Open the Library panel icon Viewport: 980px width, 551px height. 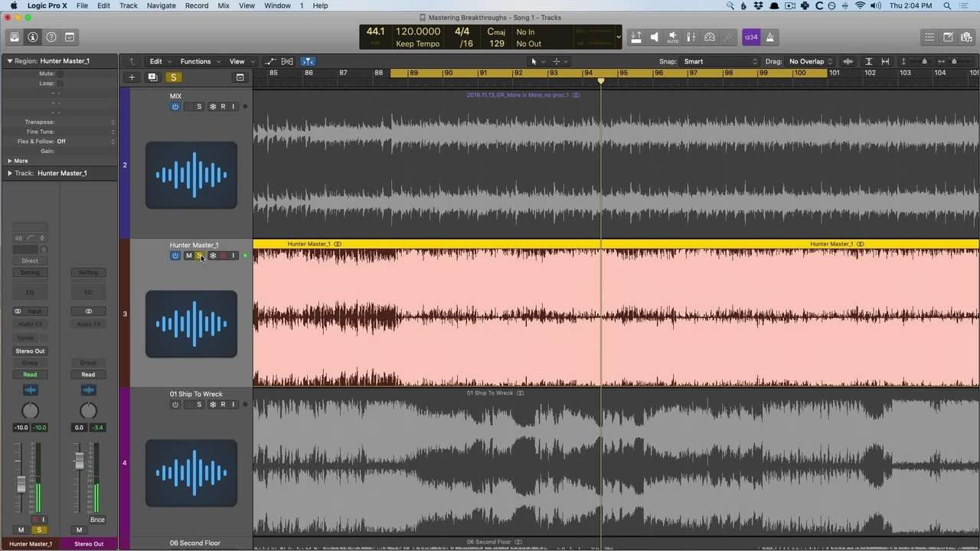(15, 37)
